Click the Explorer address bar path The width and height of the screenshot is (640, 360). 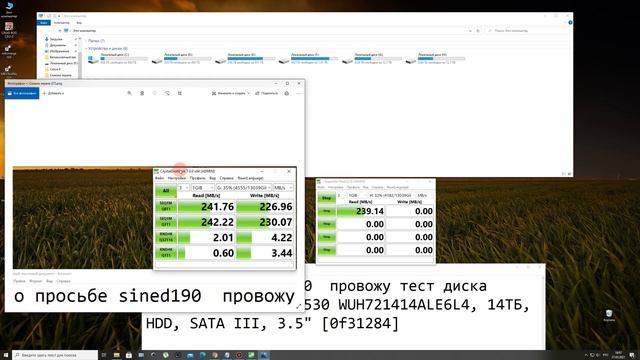pos(85,31)
